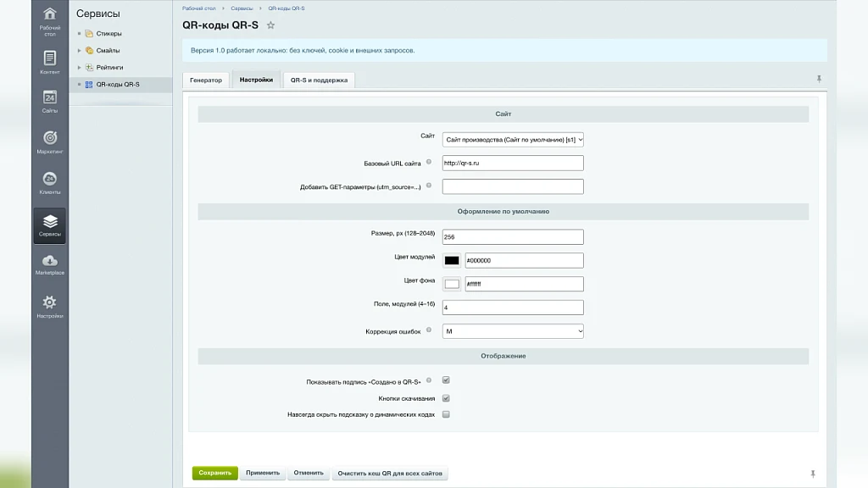Switch to the Генератор tab
Image resolution: width=868 pixels, height=488 pixels.
pyautogui.click(x=206, y=80)
